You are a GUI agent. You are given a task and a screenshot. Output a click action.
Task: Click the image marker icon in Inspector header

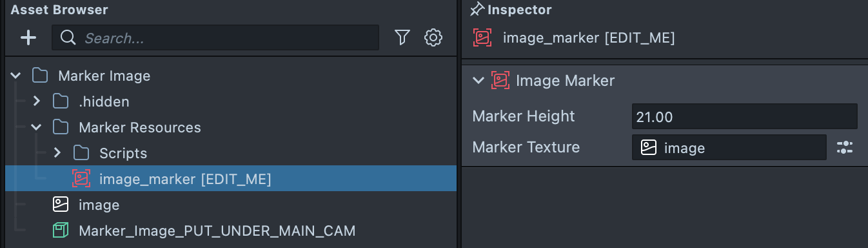point(482,38)
